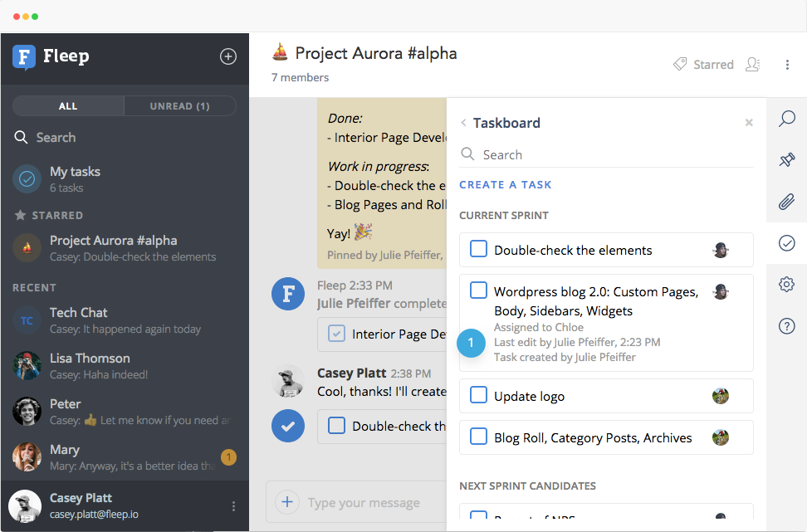Check off Double-check the elements in Taskboard

tap(479, 249)
